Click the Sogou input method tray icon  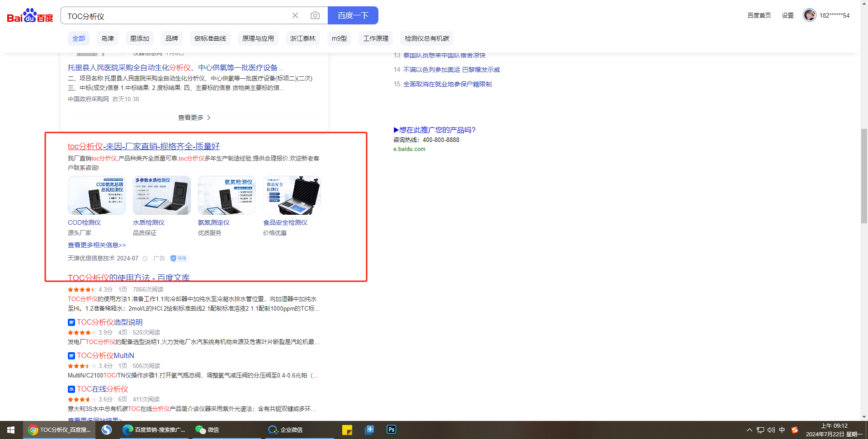click(x=794, y=430)
